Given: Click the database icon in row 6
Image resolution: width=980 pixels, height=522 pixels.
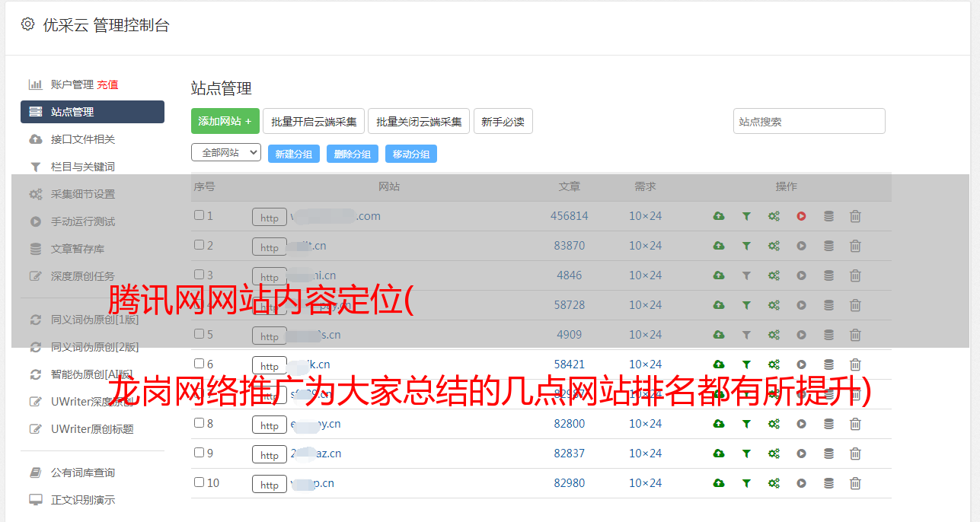Looking at the screenshot, I should click(828, 364).
